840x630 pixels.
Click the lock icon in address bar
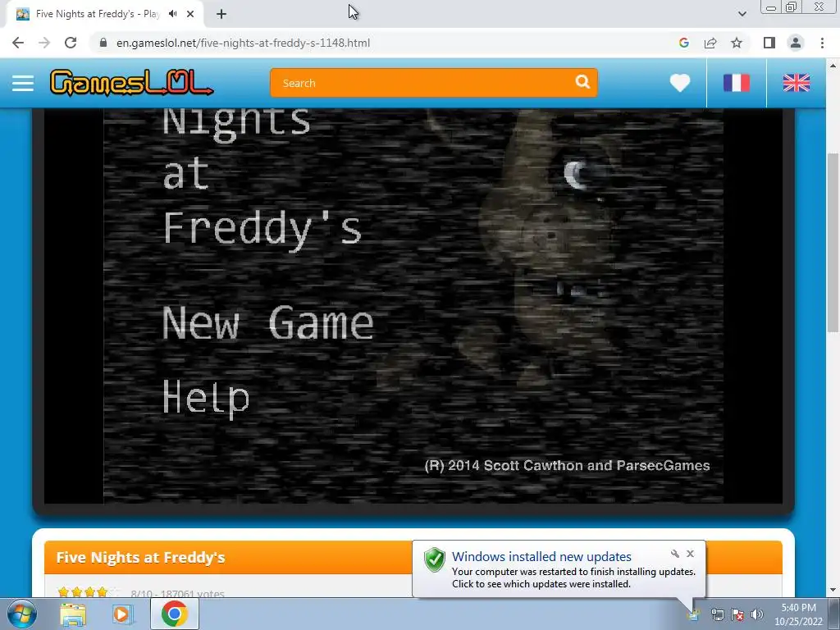(103, 43)
